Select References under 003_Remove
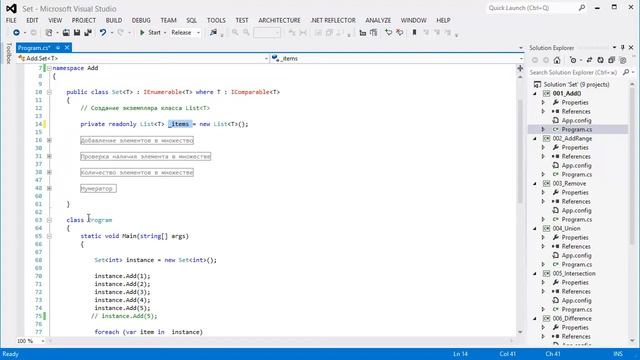This screenshot has height=360, width=640. 576,202
